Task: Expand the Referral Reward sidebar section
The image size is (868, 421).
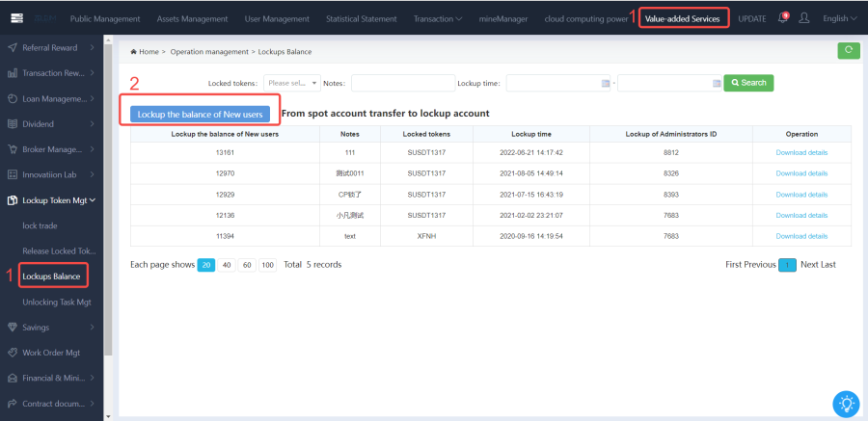Action: (92, 47)
